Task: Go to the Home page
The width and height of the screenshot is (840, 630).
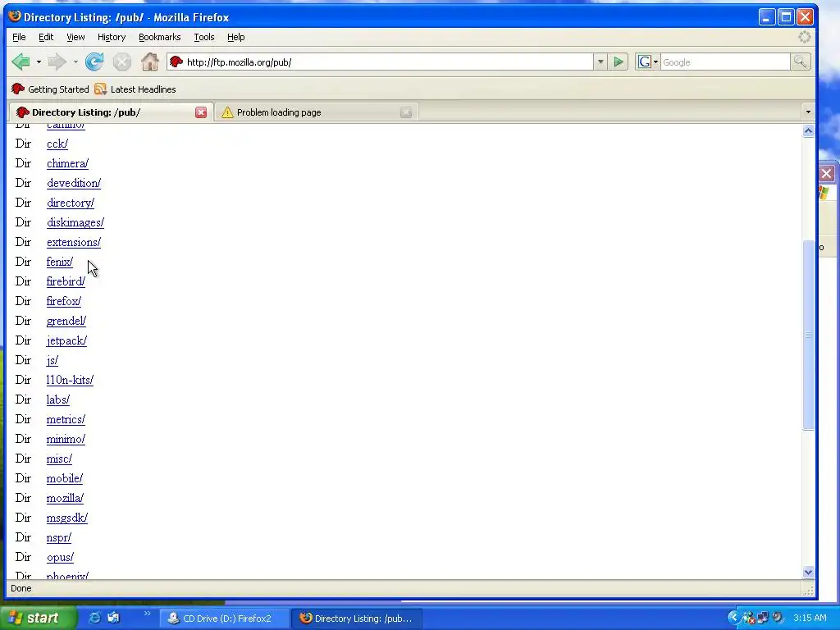Action: coord(150,62)
